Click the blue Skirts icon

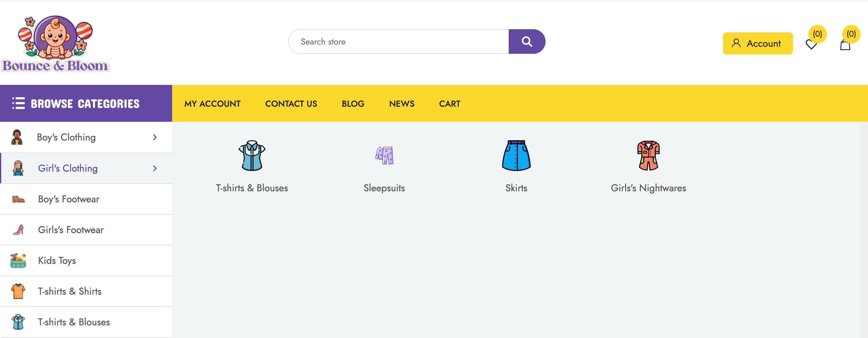tap(516, 156)
